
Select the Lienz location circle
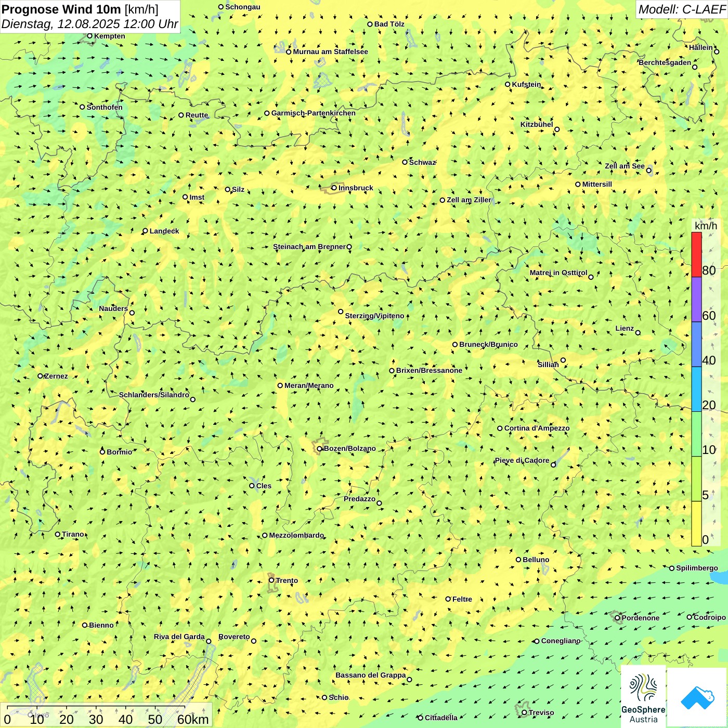(x=638, y=333)
